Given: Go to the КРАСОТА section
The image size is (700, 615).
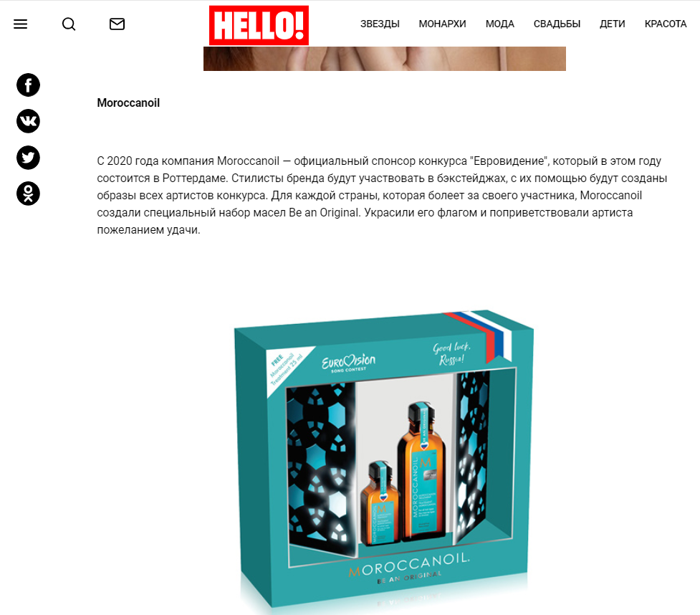Looking at the screenshot, I should (x=666, y=24).
